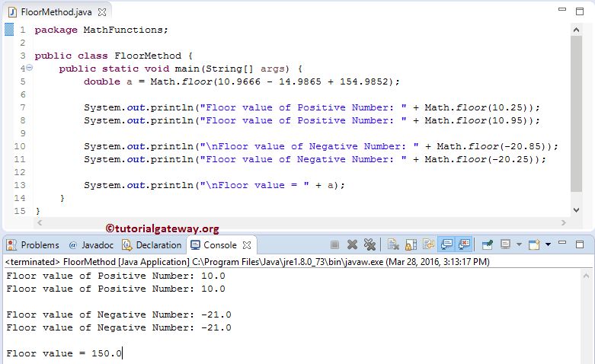
Task: Switch to the Problems tab
Action: coord(33,245)
